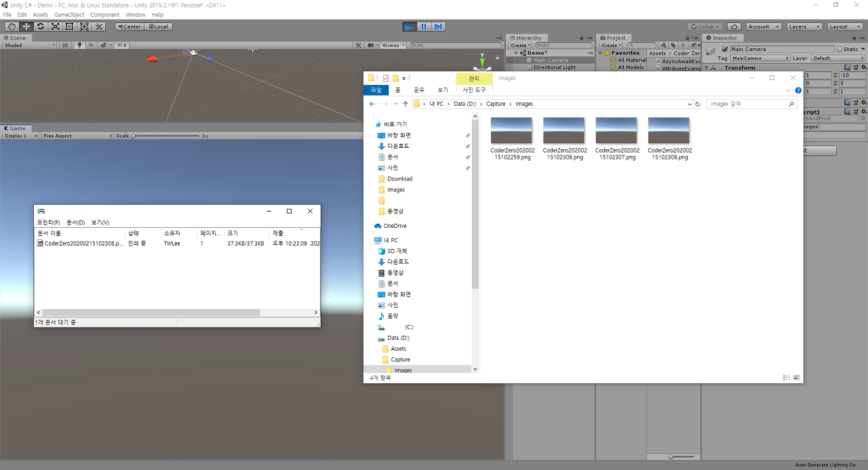The width and height of the screenshot is (868, 470).
Task: Toggle scene effects with the skybox icon
Action: (104, 45)
